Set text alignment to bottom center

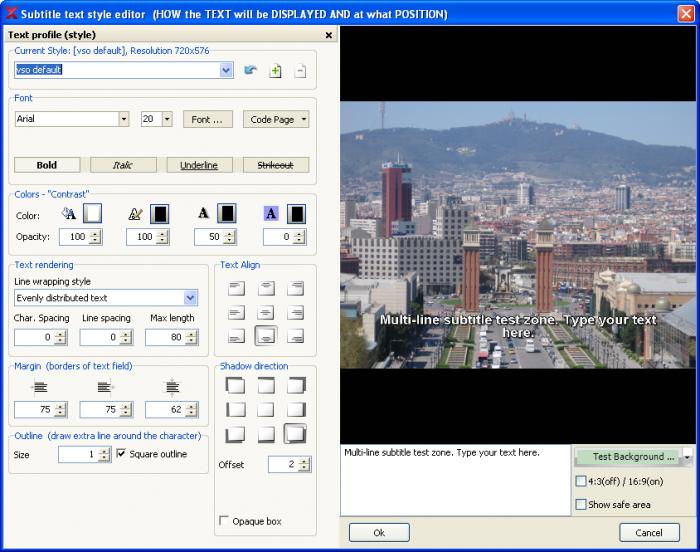(266, 336)
